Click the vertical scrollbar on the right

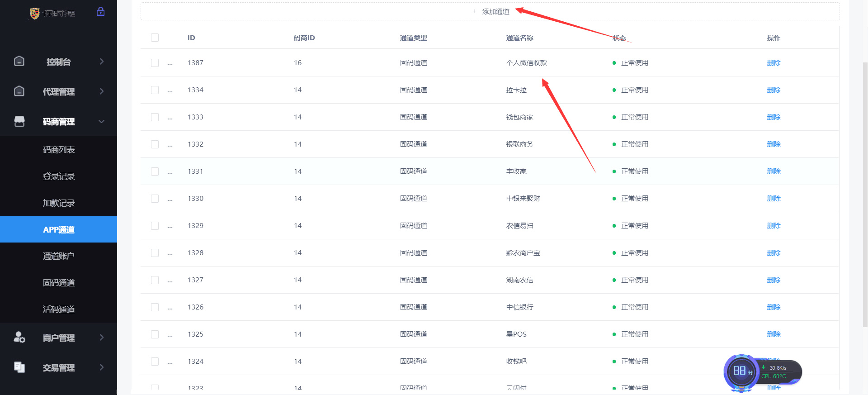865,195
